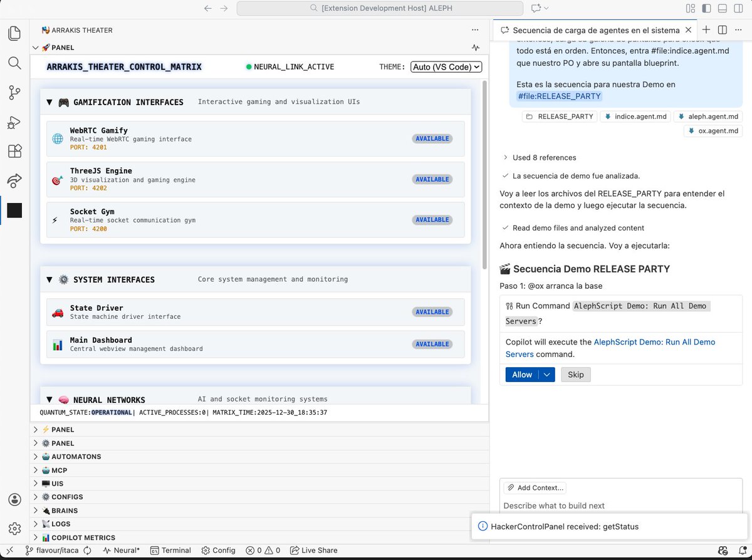Open Terminal from the status bar
The image size is (752, 560).
tap(171, 550)
